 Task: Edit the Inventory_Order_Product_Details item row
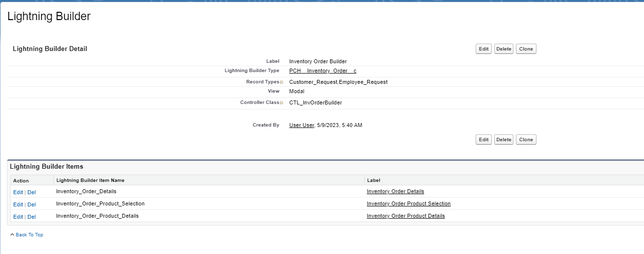18,217
